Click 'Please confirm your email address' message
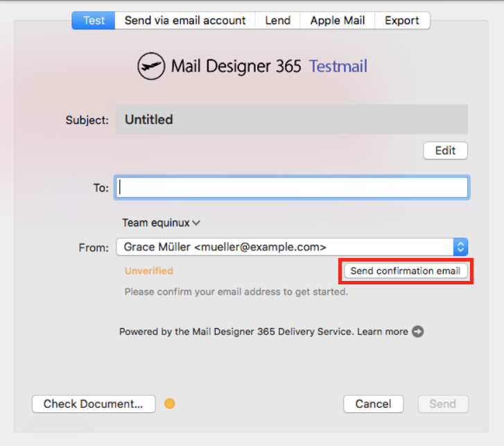 tap(236, 291)
